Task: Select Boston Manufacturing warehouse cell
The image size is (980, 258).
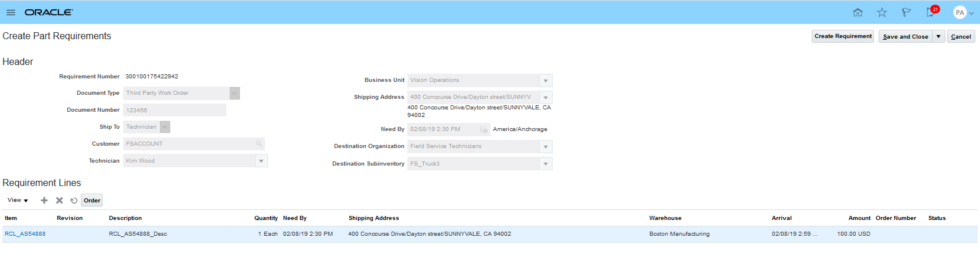Action: point(679,234)
